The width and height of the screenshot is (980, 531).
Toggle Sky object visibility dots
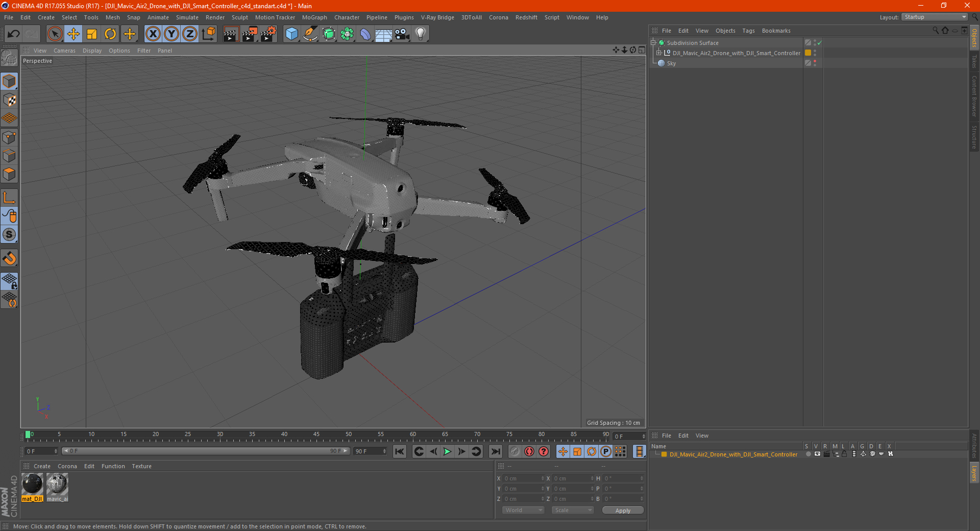click(815, 63)
